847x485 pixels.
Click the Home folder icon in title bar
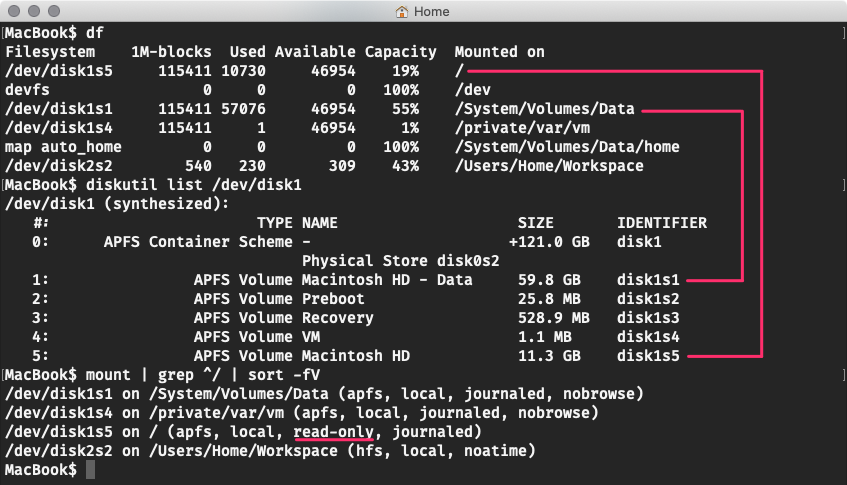[x=402, y=11]
